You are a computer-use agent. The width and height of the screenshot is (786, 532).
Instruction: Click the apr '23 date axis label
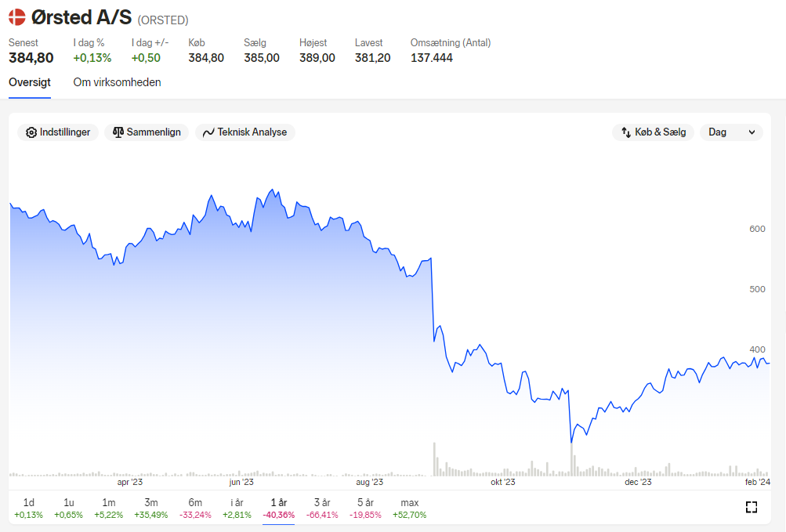pyautogui.click(x=130, y=483)
